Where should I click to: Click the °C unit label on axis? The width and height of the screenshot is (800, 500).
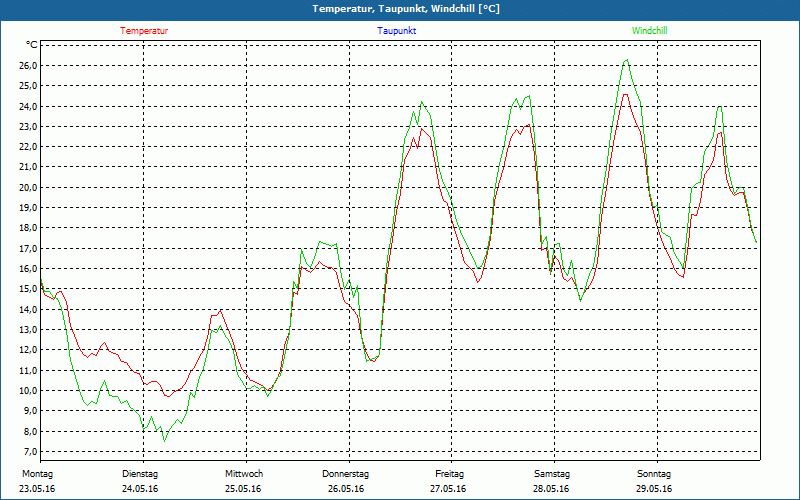tap(32, 45)
